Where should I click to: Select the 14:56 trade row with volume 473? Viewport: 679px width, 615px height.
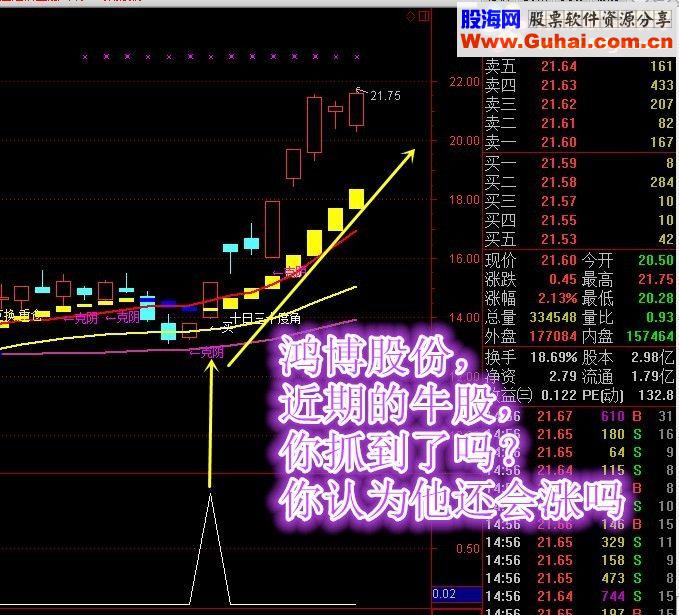pos(580,579)
